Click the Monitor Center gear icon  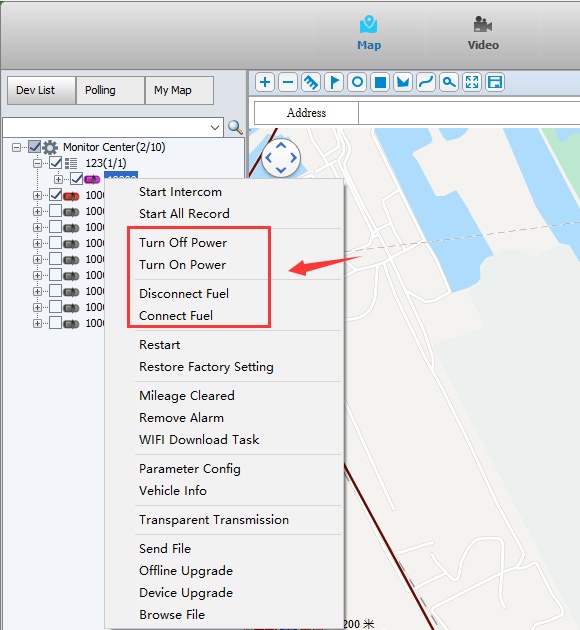(x=50, y=147)
